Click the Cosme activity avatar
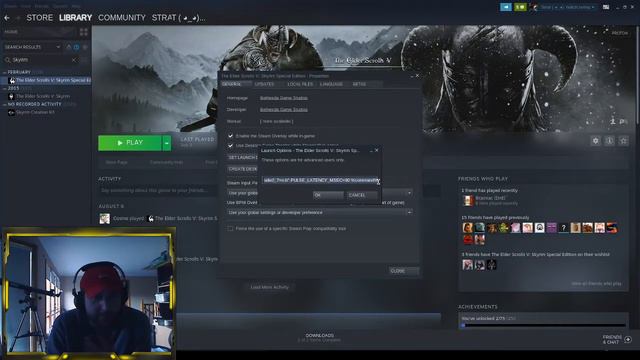The image size is (640, 360). tap(104, 219)
